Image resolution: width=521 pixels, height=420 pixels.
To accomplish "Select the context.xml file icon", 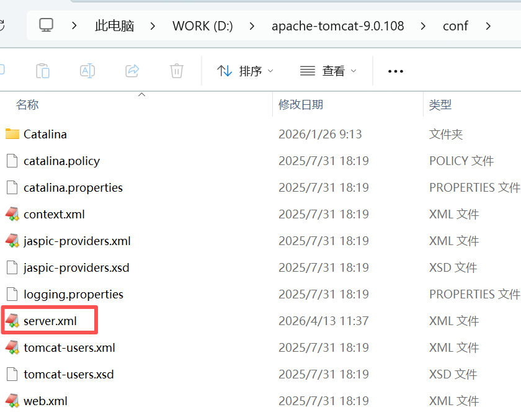I will click(12, 214).
